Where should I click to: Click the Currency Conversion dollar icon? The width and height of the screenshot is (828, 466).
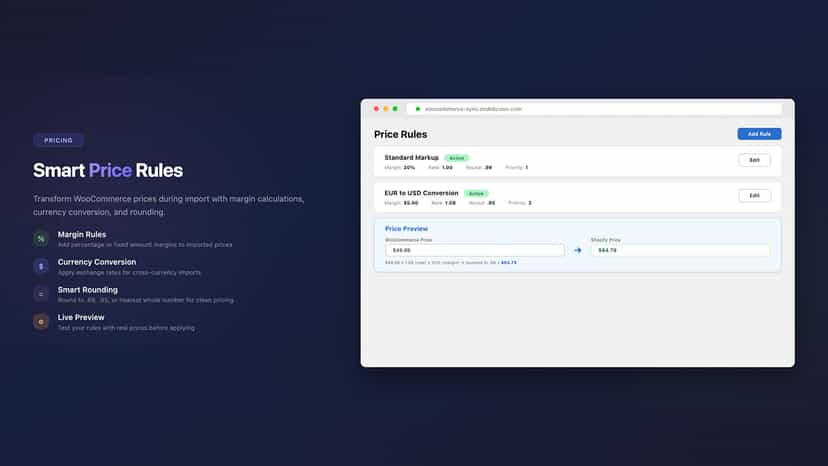[41, 266]
